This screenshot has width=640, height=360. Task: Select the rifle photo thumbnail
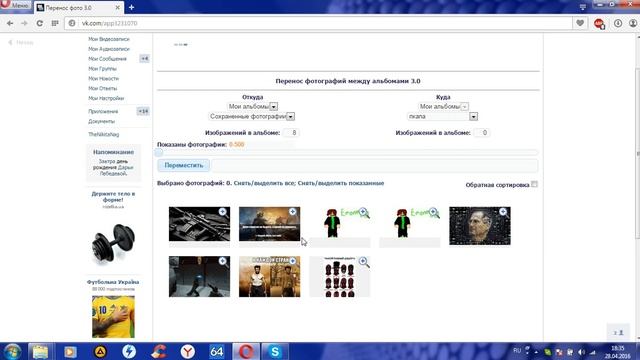pyautogui.click(x=199, y=224)
